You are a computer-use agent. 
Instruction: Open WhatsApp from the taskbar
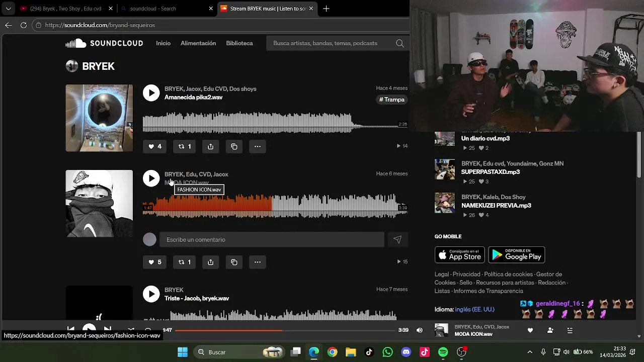387,352
